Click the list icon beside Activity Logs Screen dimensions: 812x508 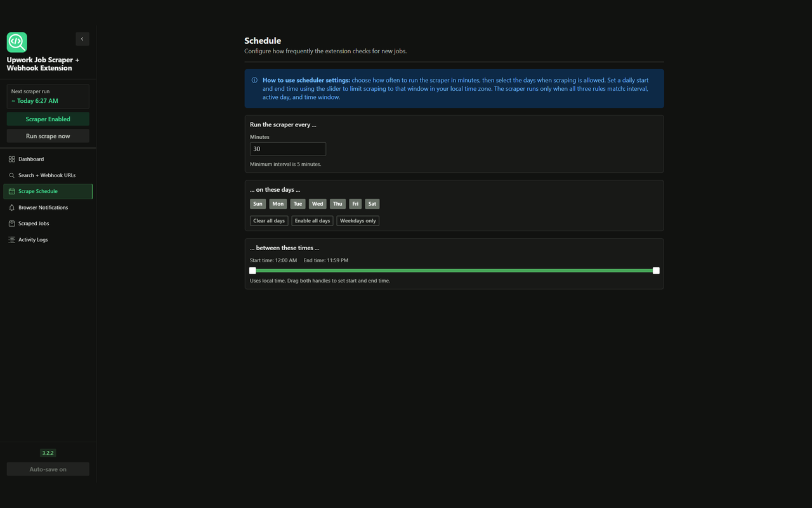coord(11,240)
